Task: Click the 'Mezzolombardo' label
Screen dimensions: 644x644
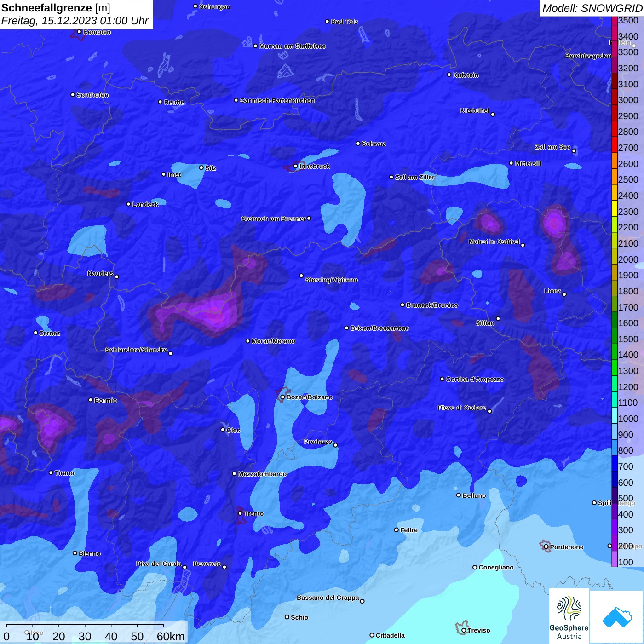Action: 262,474
